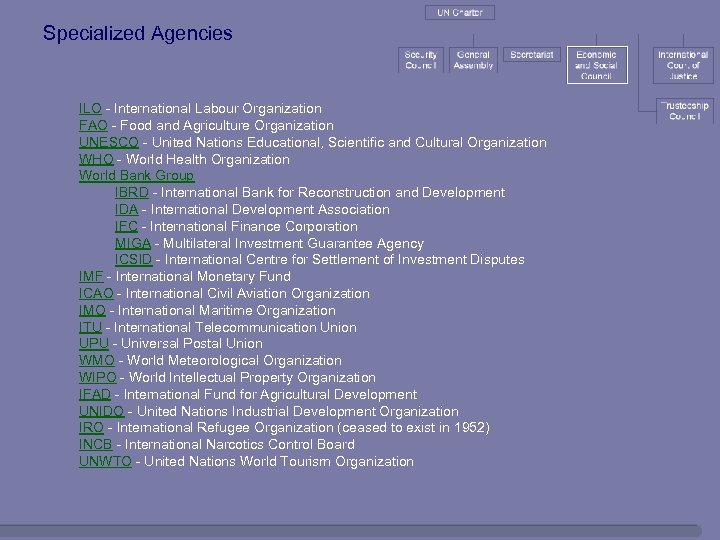Click 'International Labour Organization' text
This screenshot has height=540, width=720.
218,109
